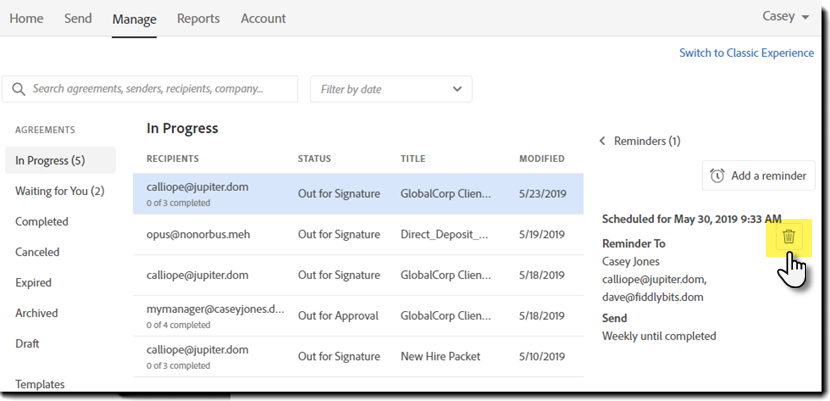Click Switch to Classic Experience link
Screen dimensions: 830x401
(x=746, y=53)
